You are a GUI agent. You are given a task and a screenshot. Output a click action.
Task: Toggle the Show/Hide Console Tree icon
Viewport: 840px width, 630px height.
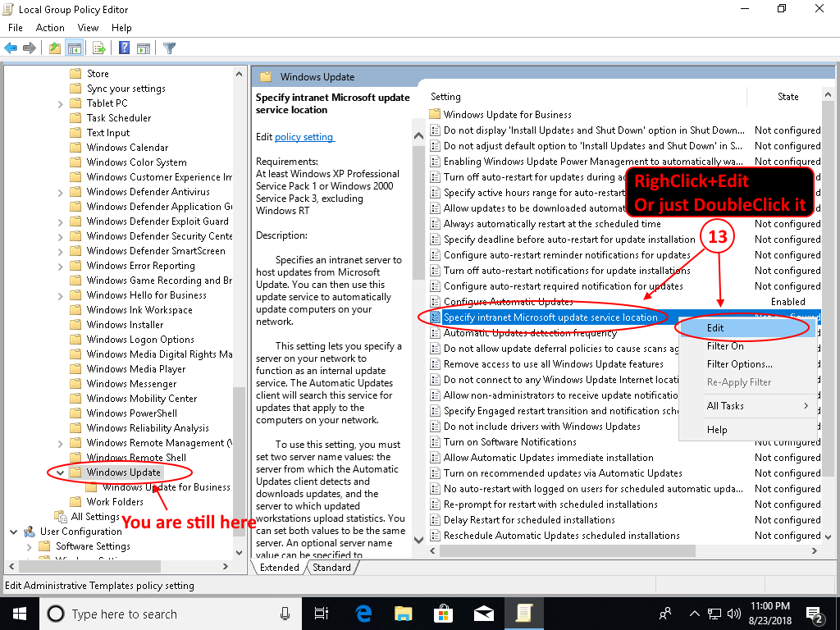click(x=74, y=48)
